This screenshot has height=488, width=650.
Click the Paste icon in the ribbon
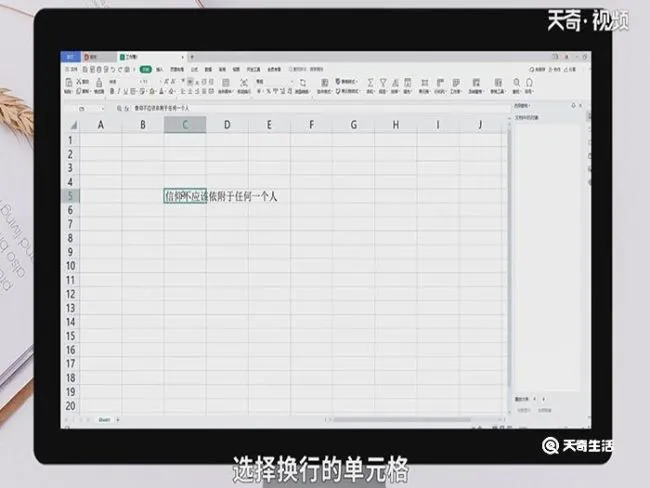point(69,82)
